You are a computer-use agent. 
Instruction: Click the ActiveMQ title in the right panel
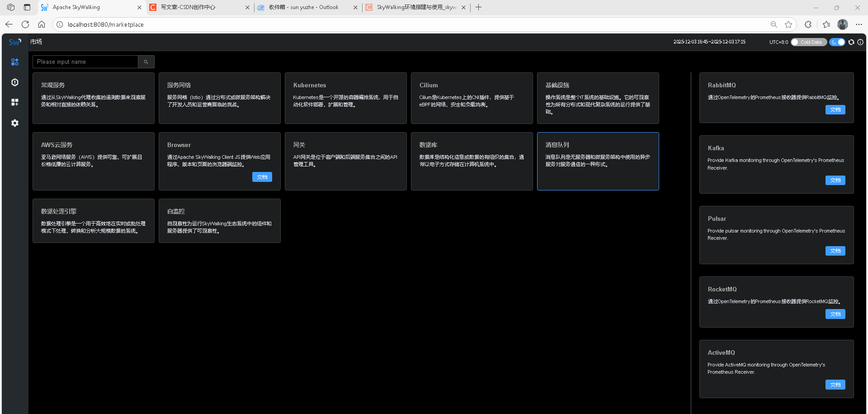click(x=721, y=352)
